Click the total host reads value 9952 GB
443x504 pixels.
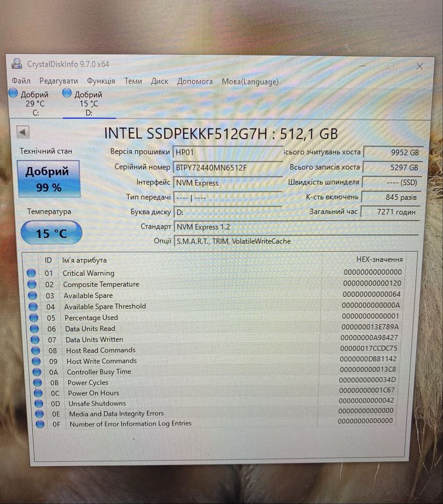393,152
